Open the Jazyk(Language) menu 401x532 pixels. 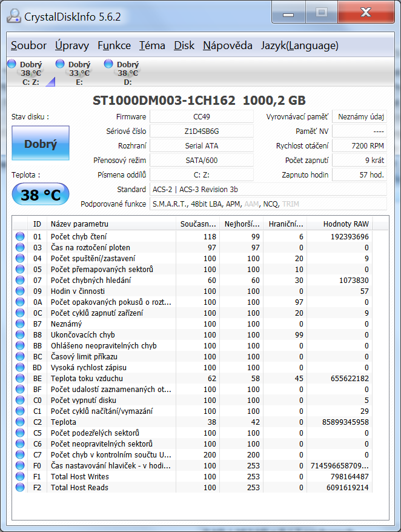pos(299,45)
